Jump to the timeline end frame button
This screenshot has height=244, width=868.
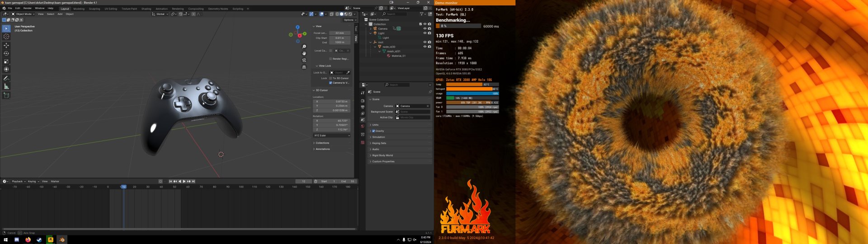(x=193, y=181)
